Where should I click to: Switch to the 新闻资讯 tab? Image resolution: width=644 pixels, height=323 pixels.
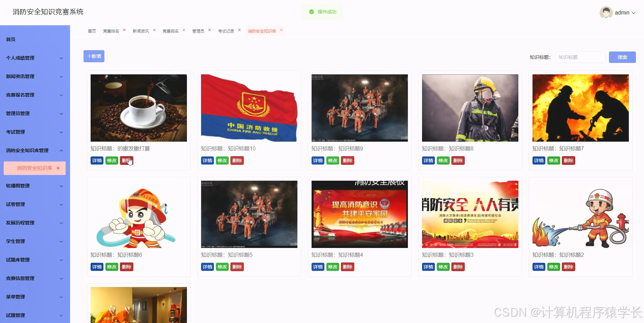coord(141,31)
